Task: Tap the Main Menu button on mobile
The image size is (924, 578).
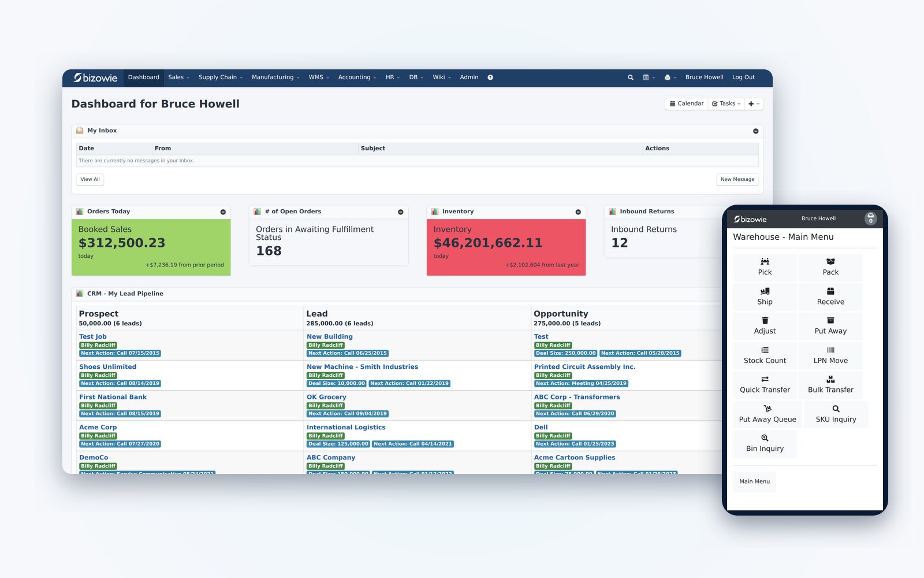Action: (754, 481)
